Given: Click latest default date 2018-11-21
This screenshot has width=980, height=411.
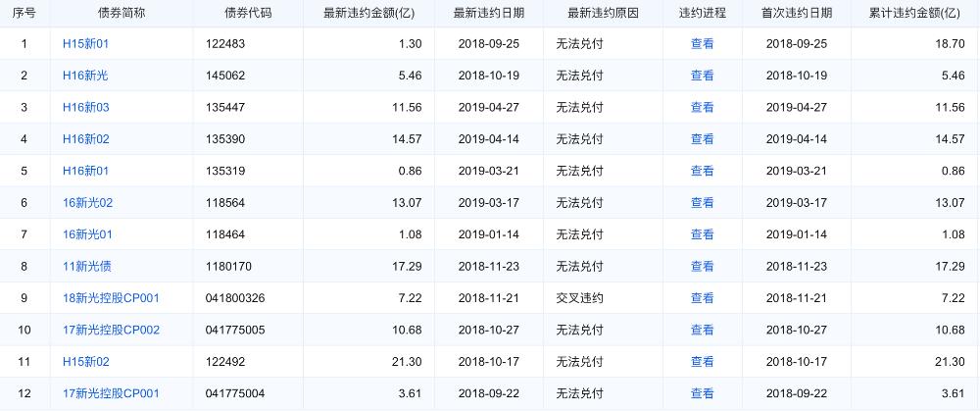Looking at the screenshot, I should tap(489, 298).
